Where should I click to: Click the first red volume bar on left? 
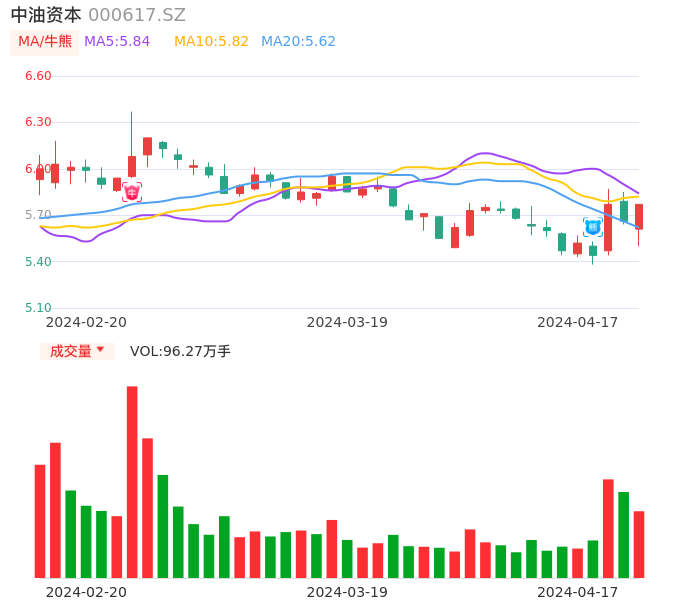click(x=40, y=521)
